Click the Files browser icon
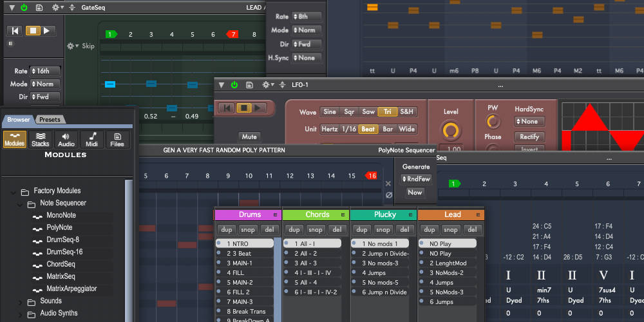The height and width of the screenshot is (322, 644). [117, 139]
